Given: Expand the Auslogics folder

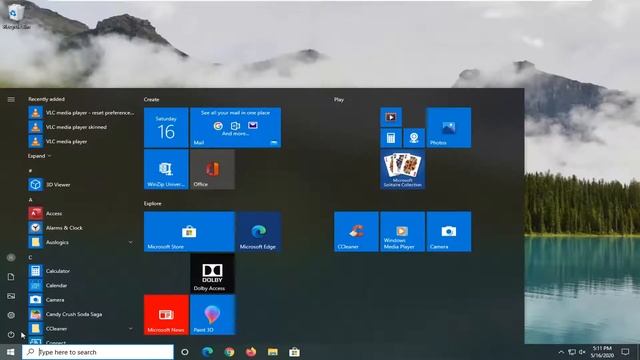Looking at the screenshot, I should point(81,242).
